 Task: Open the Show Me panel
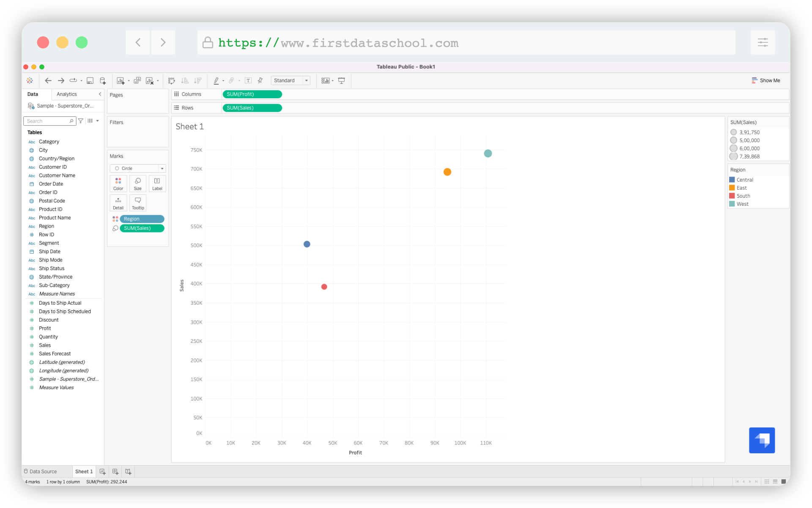pyautogui.click(x=765, y=80)
